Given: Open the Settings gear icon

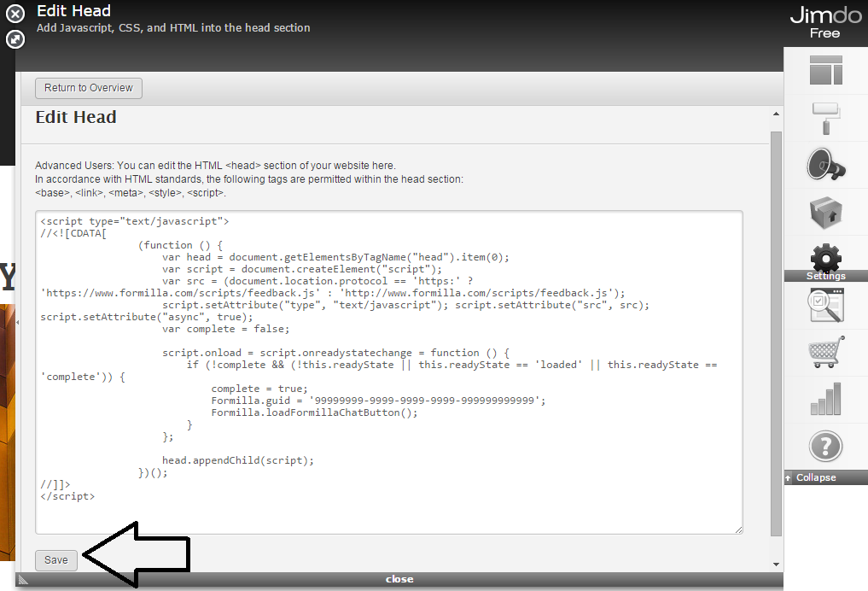Looking at the screenshot, I should [826, 260].
